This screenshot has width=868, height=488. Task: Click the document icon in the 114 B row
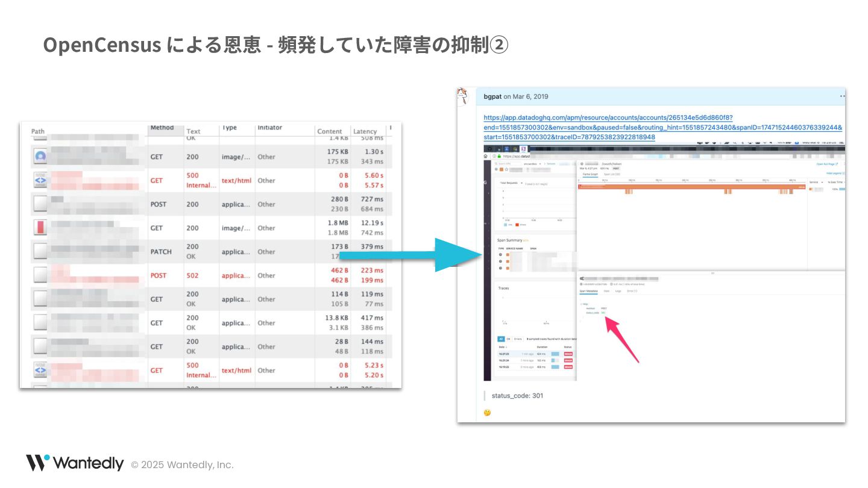click(x=40, y=299)
